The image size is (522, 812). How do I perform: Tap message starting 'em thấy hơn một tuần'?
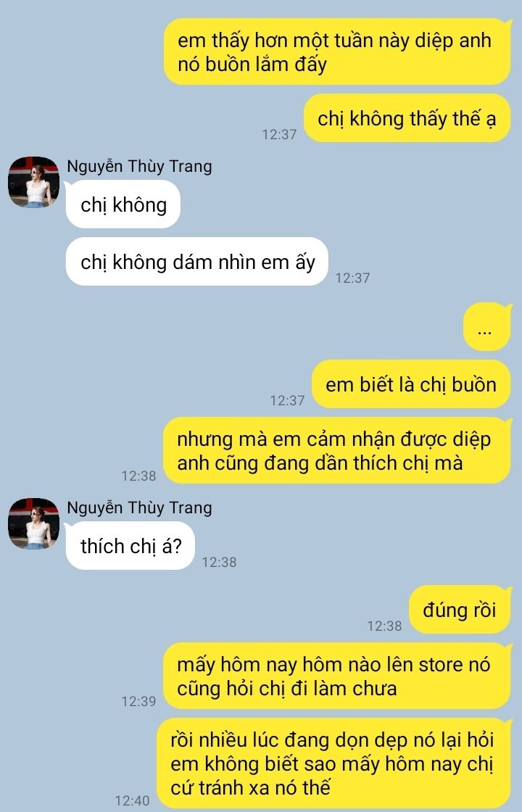(x=338, y=51)
